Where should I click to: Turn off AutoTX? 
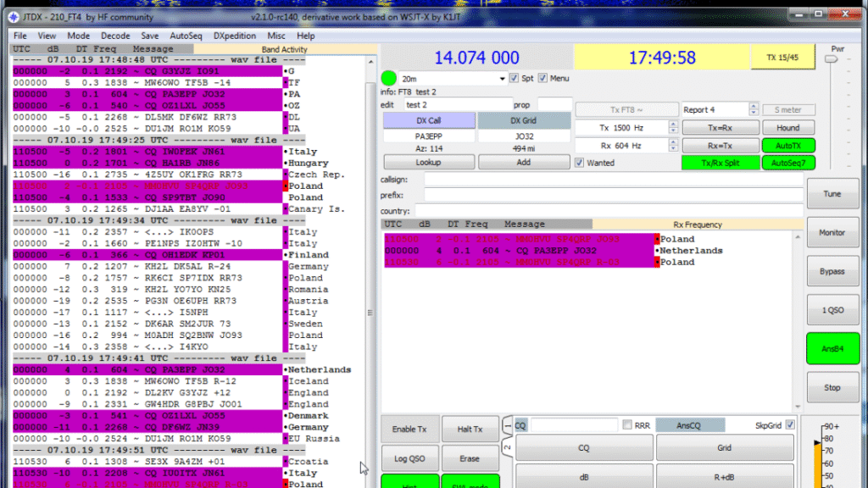(x=788, y=145)
